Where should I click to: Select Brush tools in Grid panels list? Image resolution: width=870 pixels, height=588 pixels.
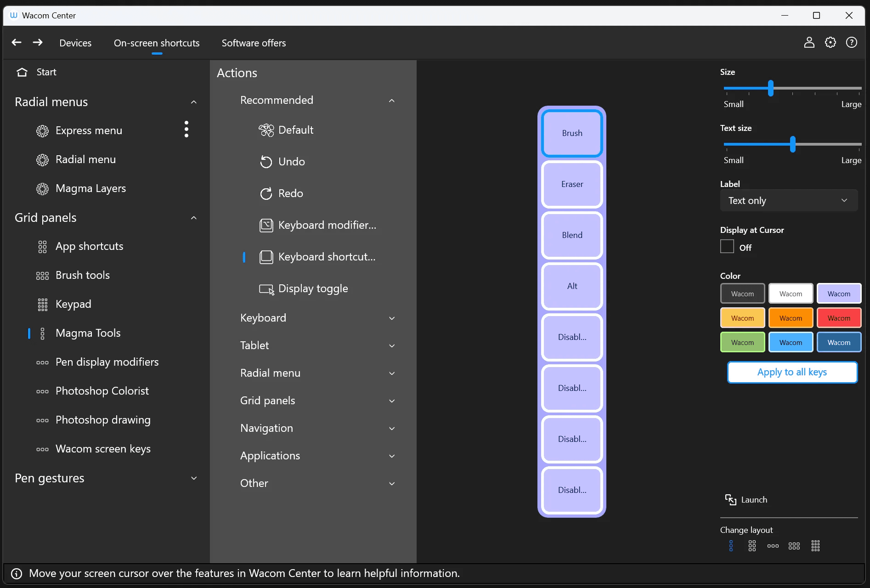coord(83,275)
